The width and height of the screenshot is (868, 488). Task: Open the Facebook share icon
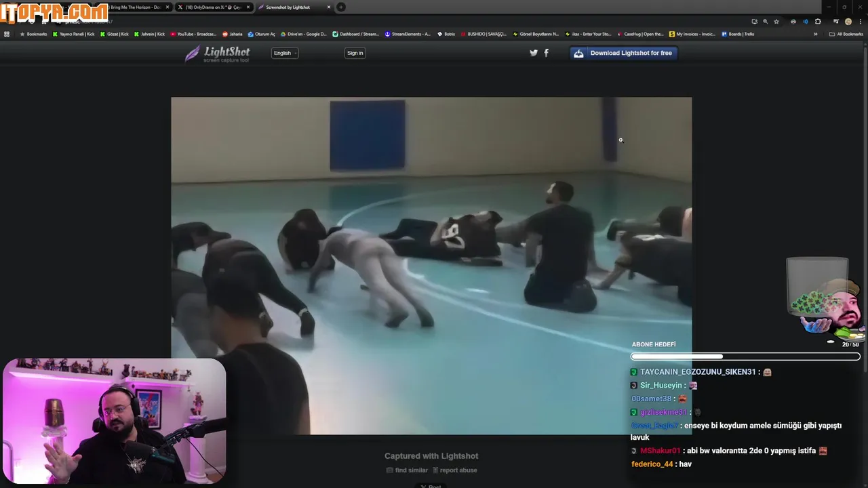tap(546, 53)
